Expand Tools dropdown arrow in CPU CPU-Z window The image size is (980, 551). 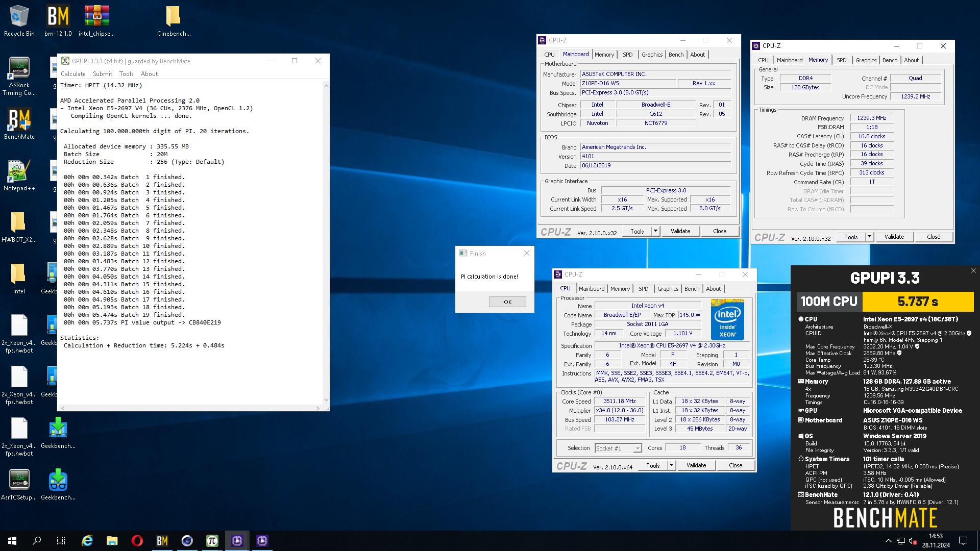point(672,465)
